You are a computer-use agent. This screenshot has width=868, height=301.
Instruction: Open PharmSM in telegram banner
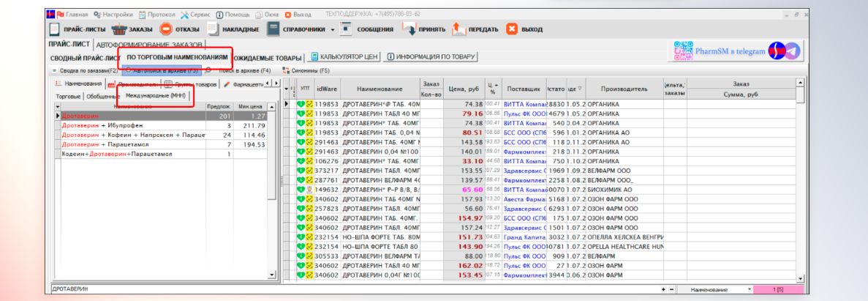[x=738, y=51]
